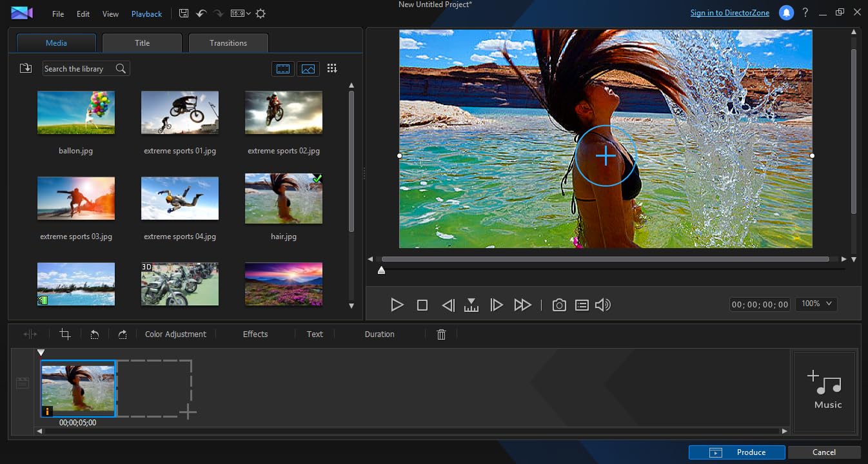Click the save project floppy icon
Image resolution: width=868 pixels, height=464 pixels.
pos(184,14)
